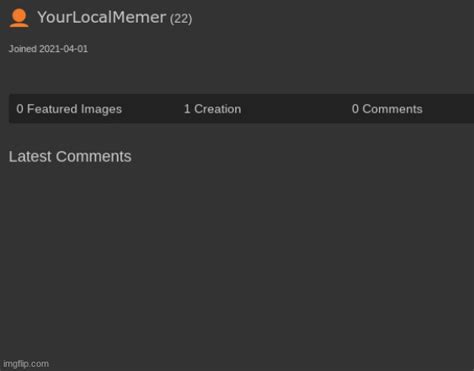
Task: Click the word Featured in stats bar
Action: point(52,109)
